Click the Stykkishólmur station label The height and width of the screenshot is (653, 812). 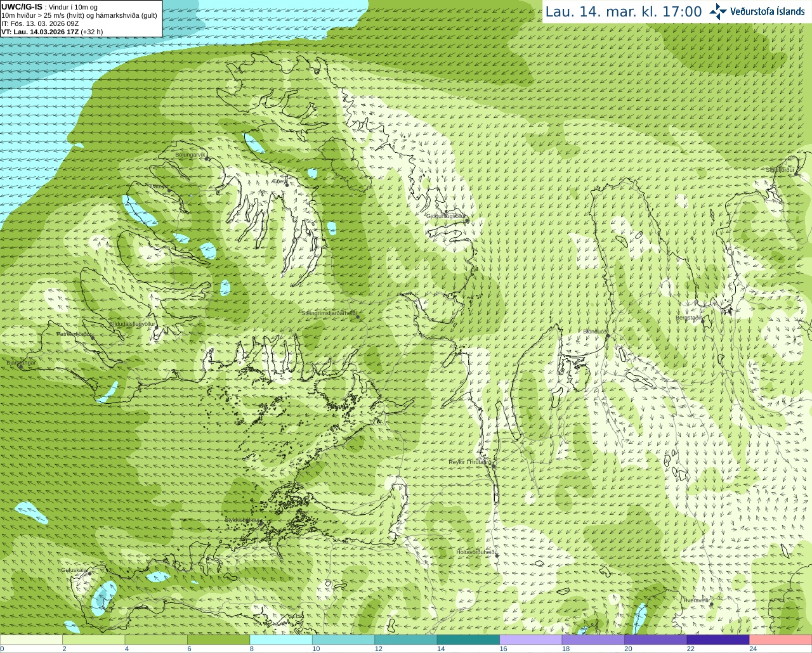(242, 520)
